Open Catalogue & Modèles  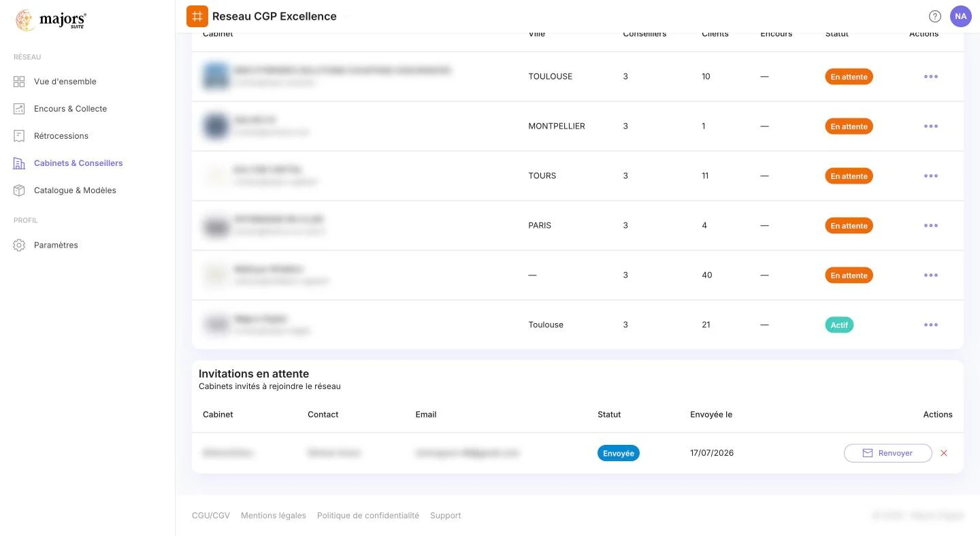pos(75,190)
